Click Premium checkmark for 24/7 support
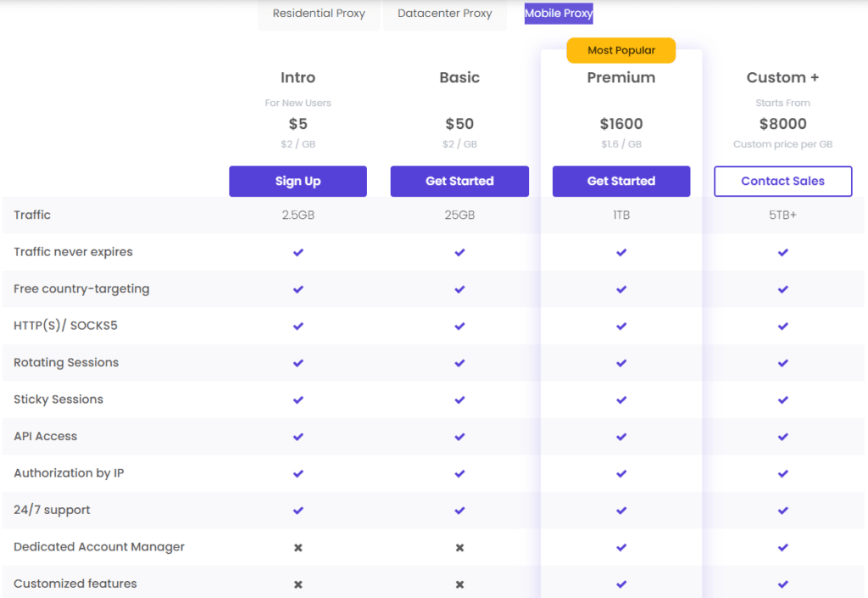This screenshot has width=868, height=598. pyautogui.click(x=621, y=511)
